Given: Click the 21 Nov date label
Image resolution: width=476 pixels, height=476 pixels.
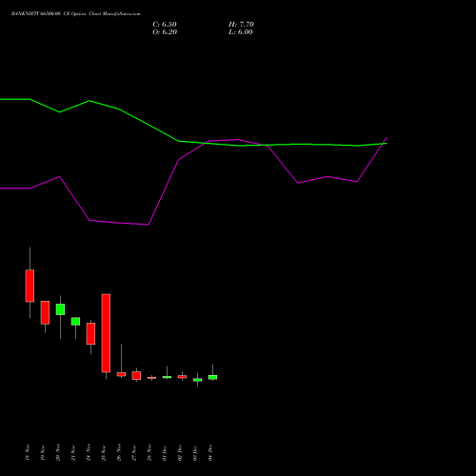Looking at the screenshot, I should pos(73,452).
